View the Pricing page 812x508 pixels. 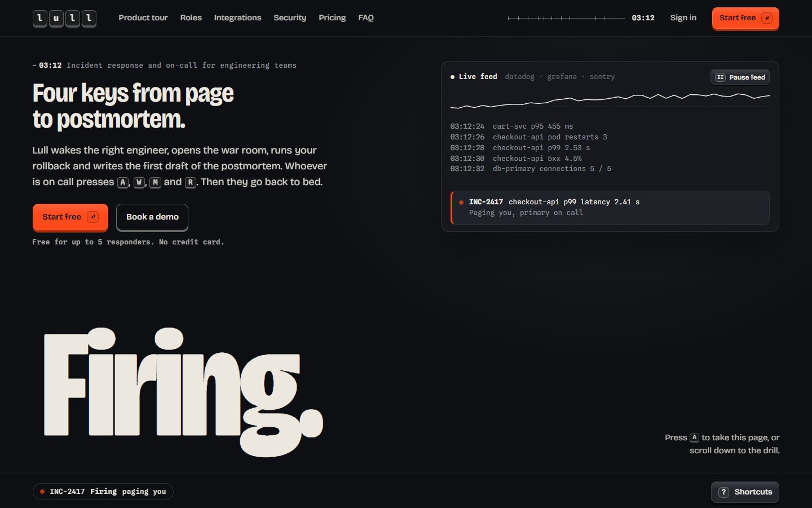tap(332, 17)
